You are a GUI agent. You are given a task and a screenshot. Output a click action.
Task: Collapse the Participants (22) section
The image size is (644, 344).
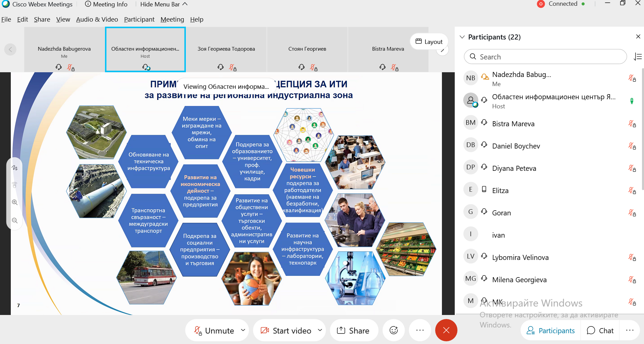coord(462,37)
